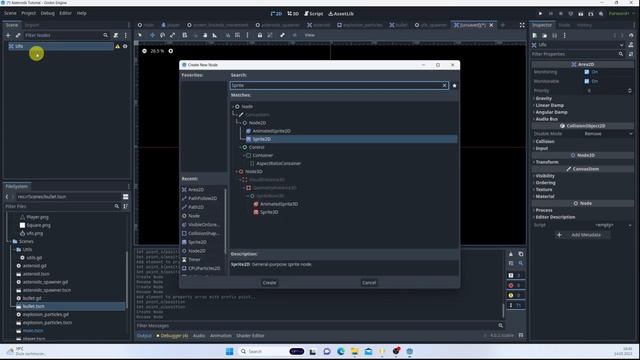Select AnimatedSprite3D in the matches tree
The height and width of the screenshot is (360, 640).
pyautogui.click(x=279, y=204)
